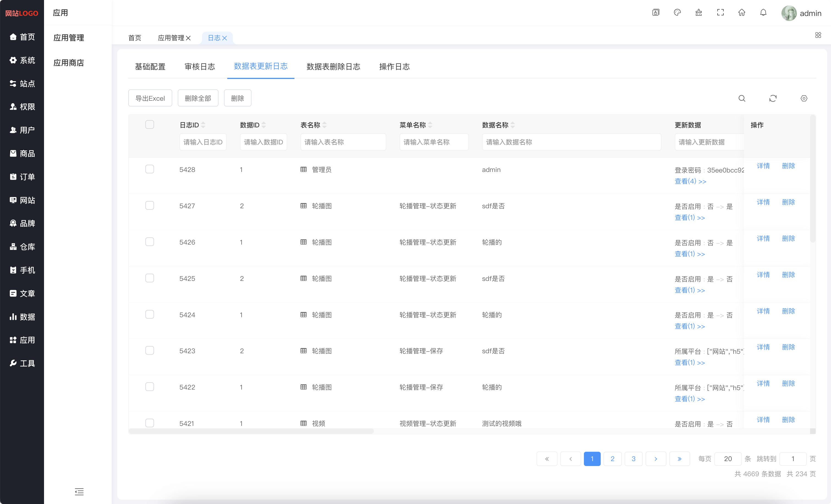This screenshot has height=504, width=831.
Task: Open the table column settings icon
Action: 804,98
